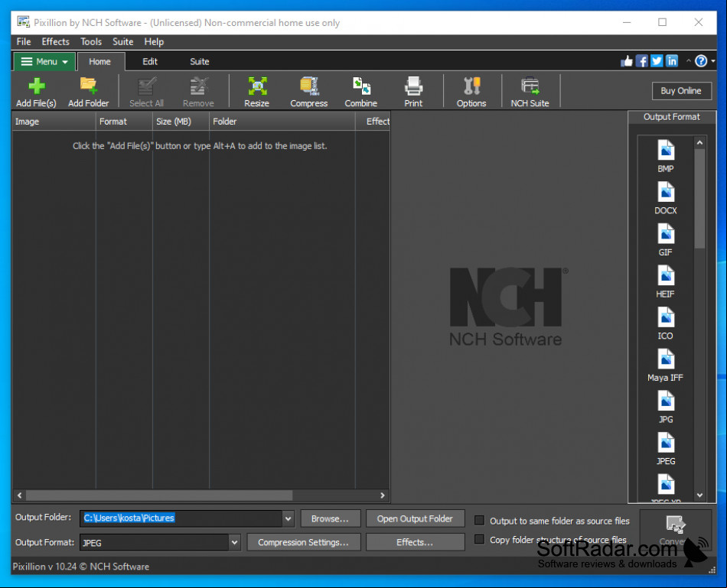Choose ICO output format icon
The width and height of the screenshot is (727, 588).
point(666,317)
